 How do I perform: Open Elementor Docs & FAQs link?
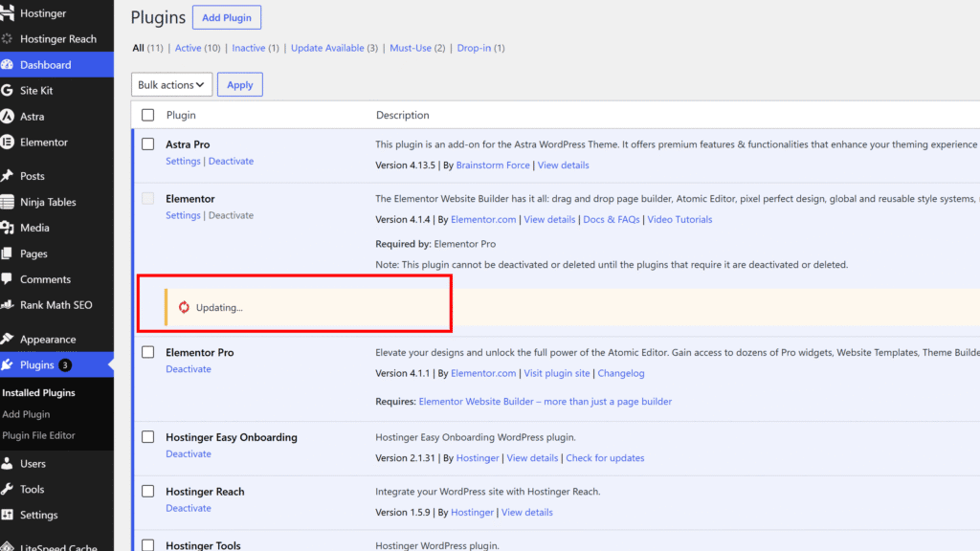tap(612, 220)
